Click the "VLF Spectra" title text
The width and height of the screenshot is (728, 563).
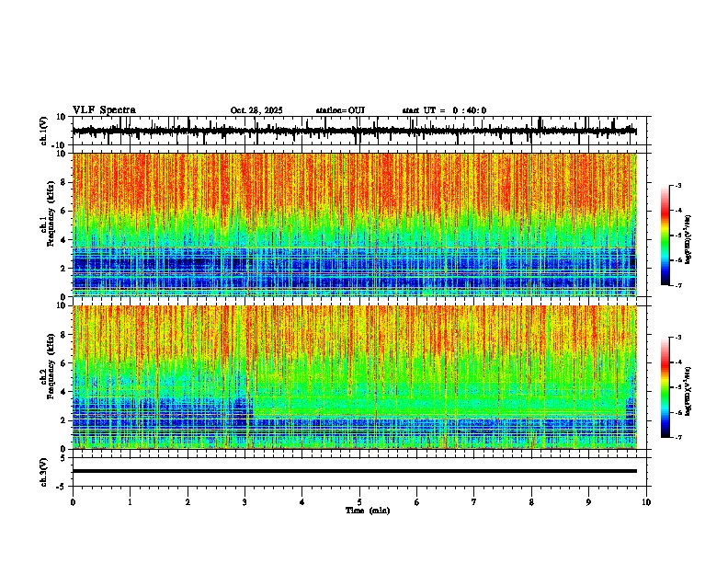click(x=104, y=110)
